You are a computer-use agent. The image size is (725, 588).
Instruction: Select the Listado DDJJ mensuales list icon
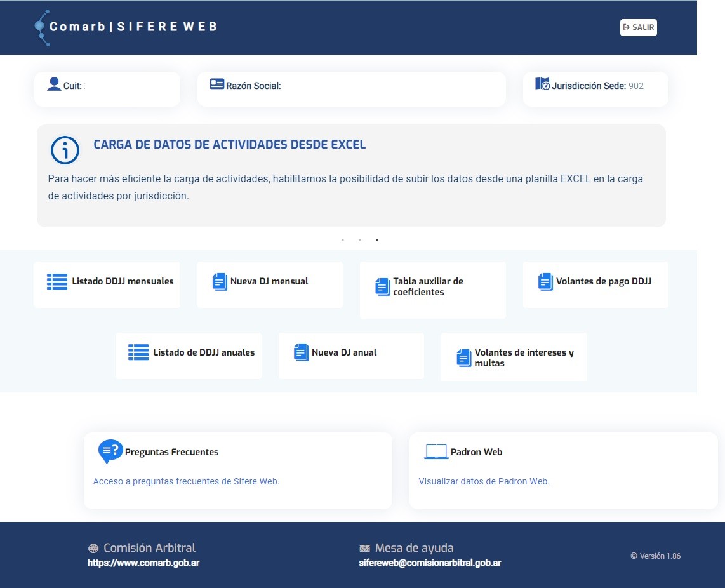(57, 281)
